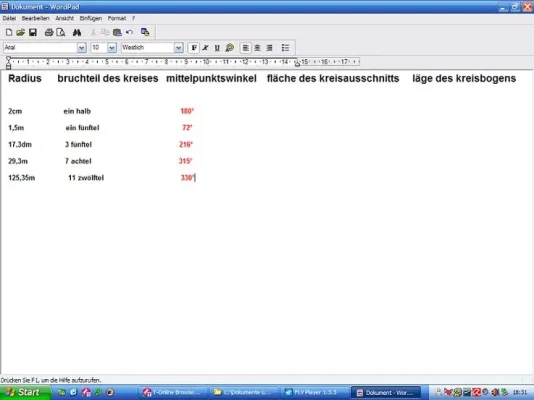Click the 'läge des kreisbogens' heading
This screenshot has width=534, height=400.
464,78
